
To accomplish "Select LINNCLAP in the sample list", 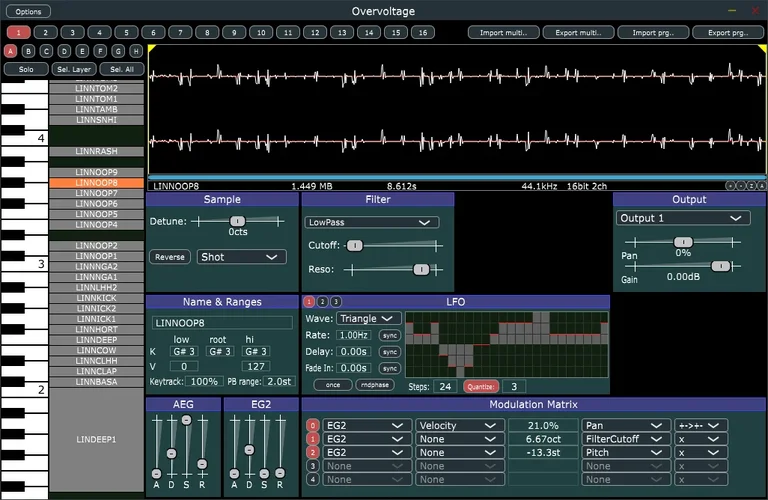I will (x=96, y=371).
